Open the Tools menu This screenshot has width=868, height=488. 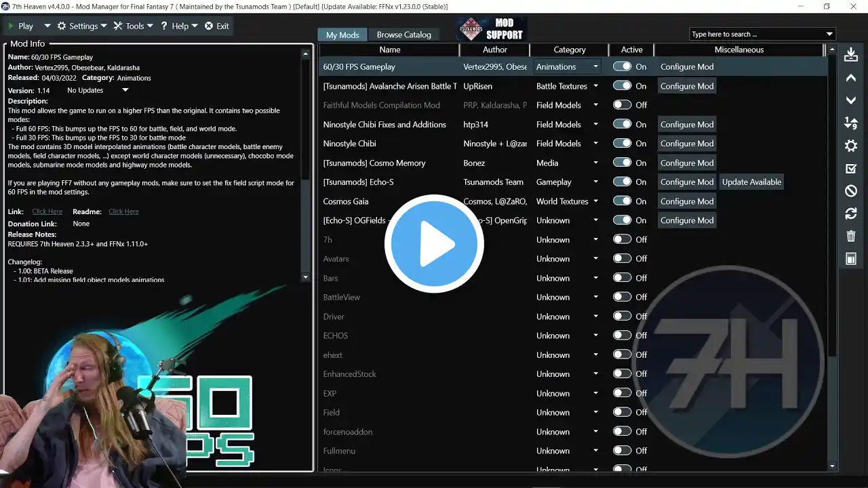pos(135,26)
